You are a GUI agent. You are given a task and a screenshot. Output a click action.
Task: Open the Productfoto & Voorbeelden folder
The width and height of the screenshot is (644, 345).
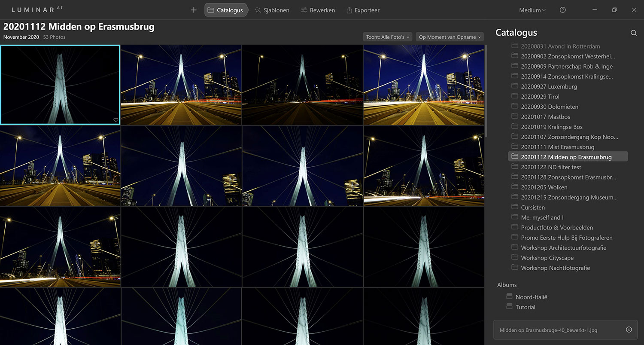[557, 227]
